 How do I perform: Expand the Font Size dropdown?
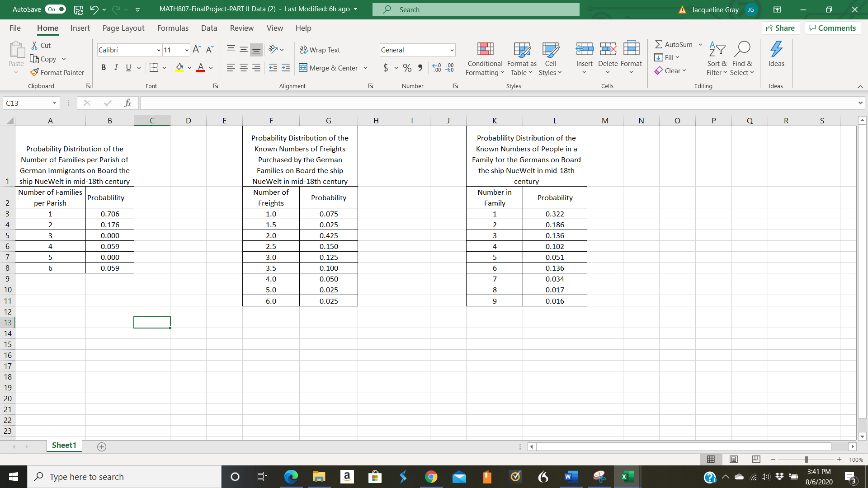click(x=185, y=50)
